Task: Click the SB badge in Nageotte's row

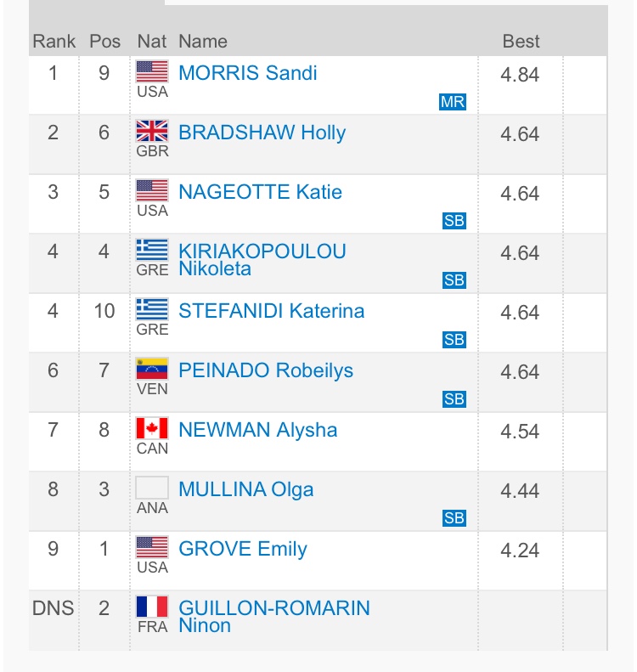Action: 454,221
